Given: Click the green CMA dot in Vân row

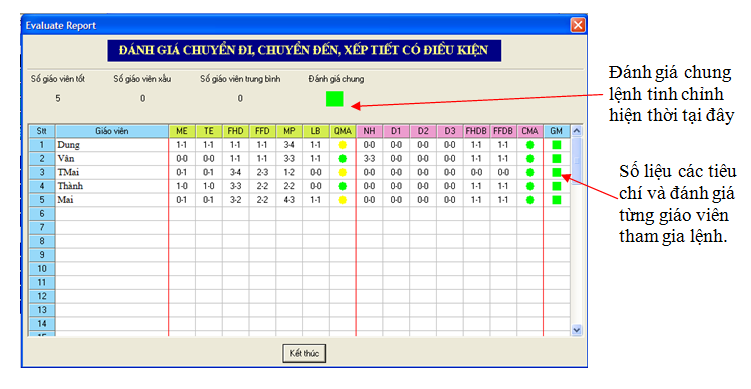Looking at the screenshot, I should (530, 159).
